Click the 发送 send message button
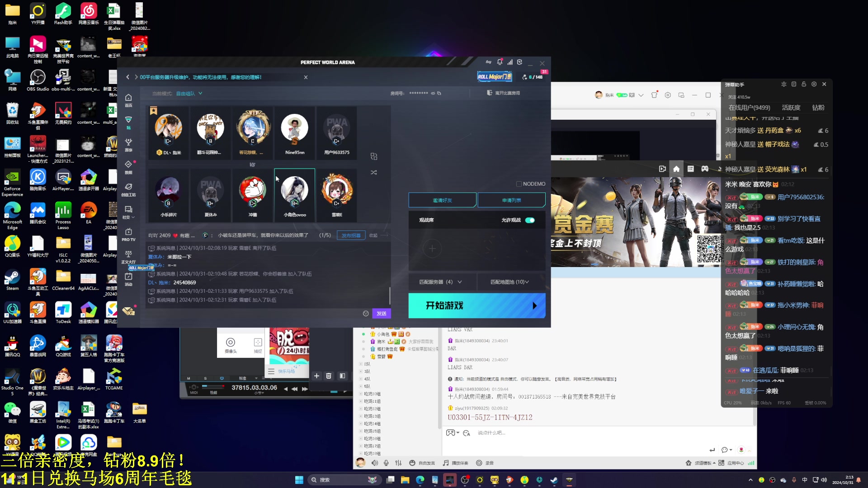 381,314
